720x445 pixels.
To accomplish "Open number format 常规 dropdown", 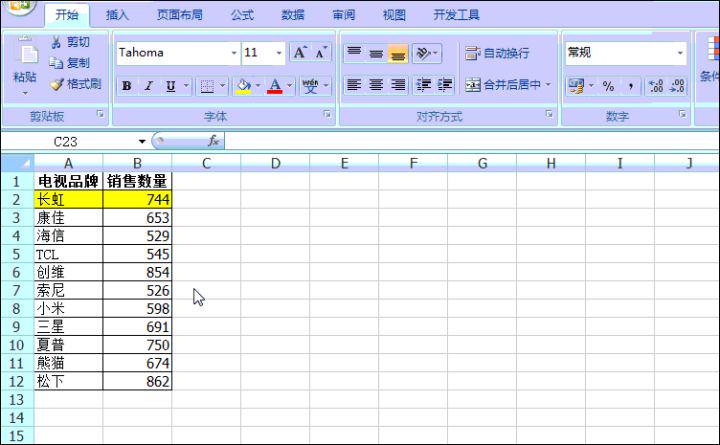I will click(680, 52).
